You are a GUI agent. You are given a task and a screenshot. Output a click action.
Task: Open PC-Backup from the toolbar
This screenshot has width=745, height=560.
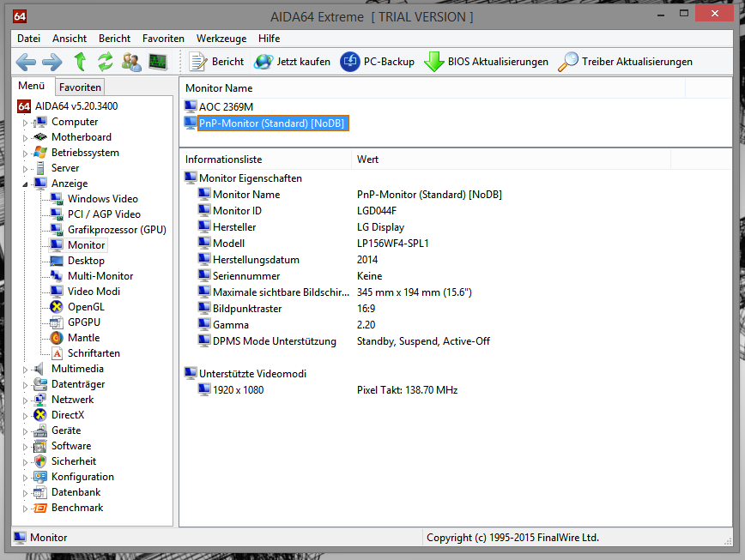[378, 62]
